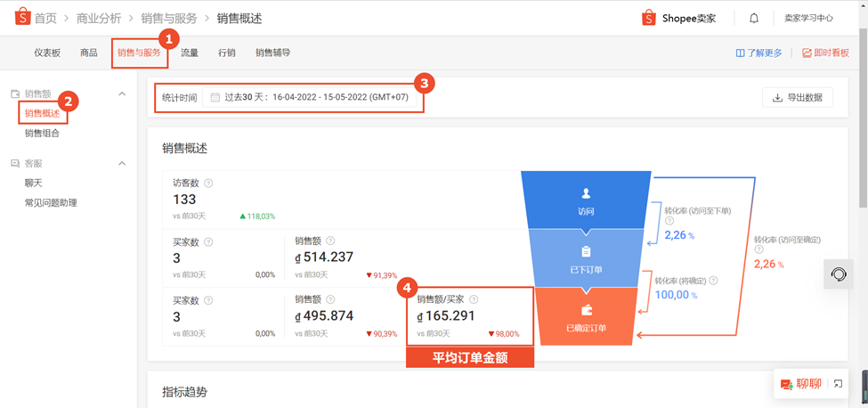
Task: Click the 访客数 value 133
Action: tap(184, 200)
